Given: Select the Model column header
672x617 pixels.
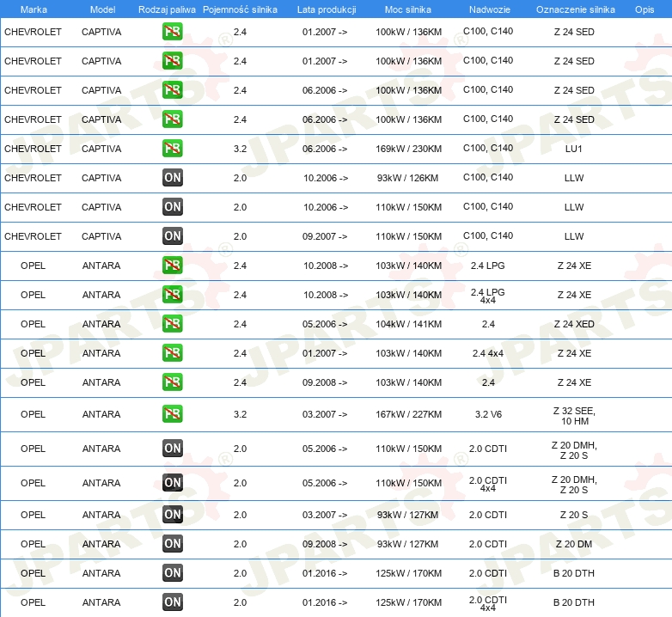Looking at the screenshot, I should [x=101, y=9].
